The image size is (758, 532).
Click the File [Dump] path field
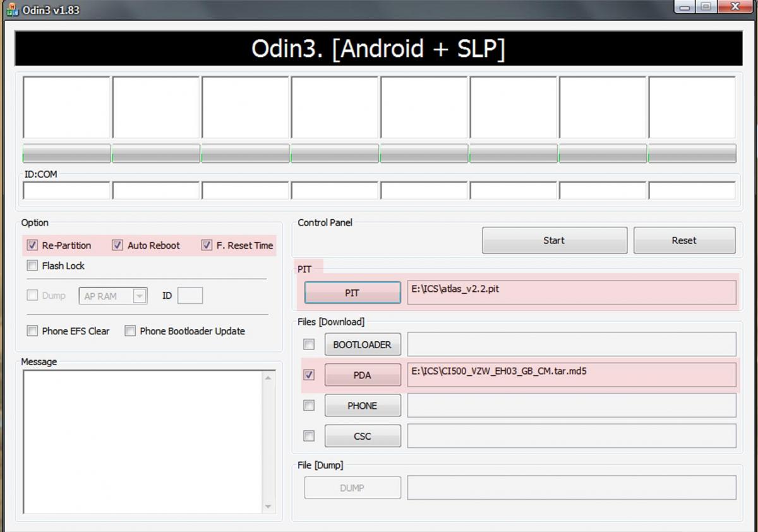click(572, 487)
